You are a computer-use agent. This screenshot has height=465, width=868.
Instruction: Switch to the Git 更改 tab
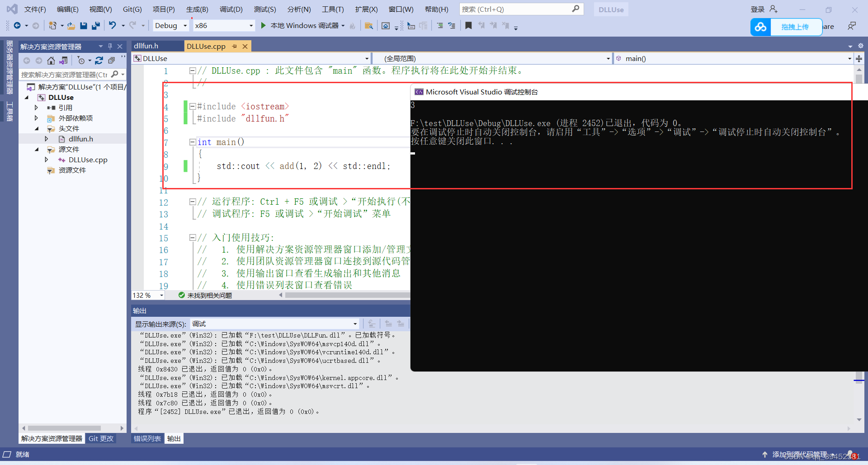[101, 438]
